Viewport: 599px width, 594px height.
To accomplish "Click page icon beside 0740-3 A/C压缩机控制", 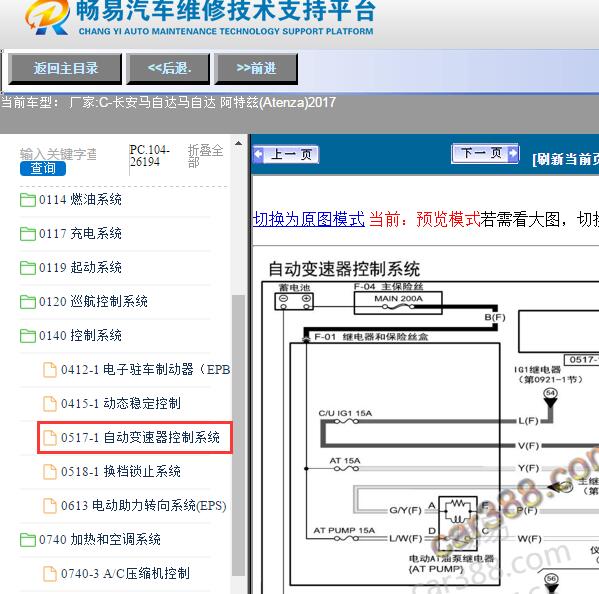I will 50,573.
